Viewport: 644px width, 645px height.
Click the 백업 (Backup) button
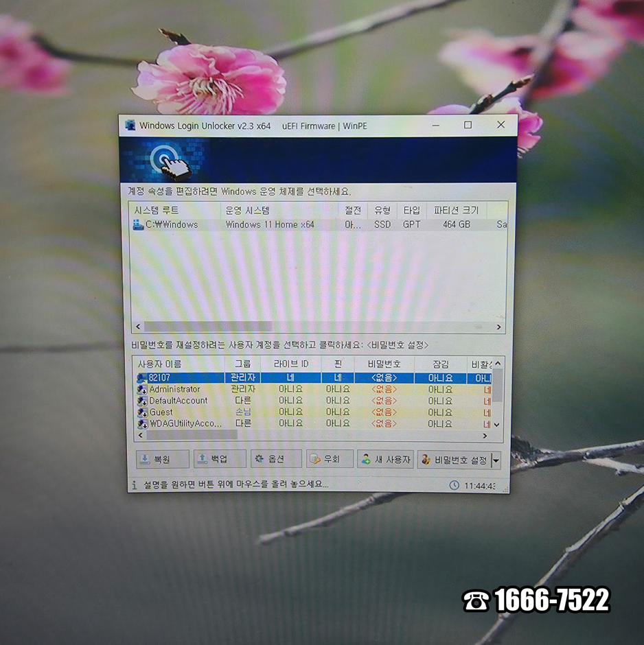point(220,459)
